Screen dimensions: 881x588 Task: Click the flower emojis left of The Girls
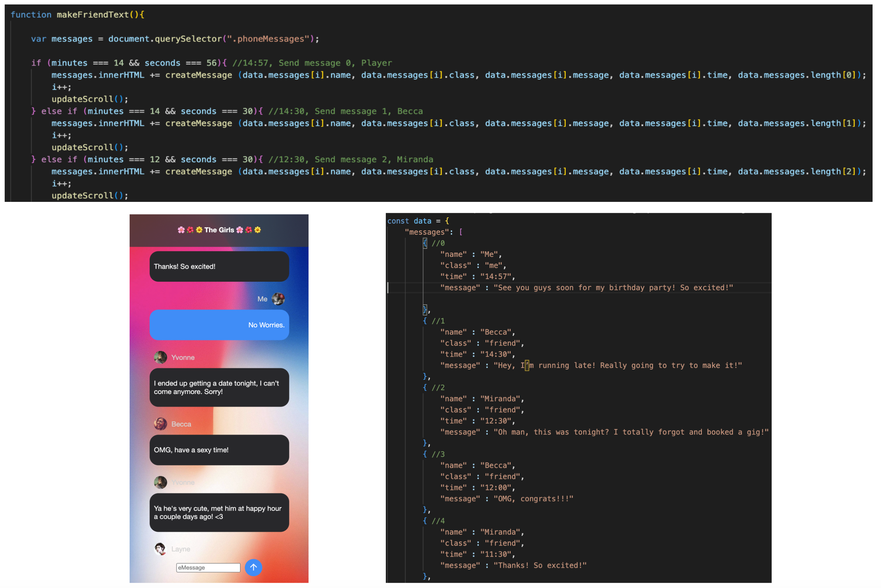pyautogui.click(x=190, y=230)
